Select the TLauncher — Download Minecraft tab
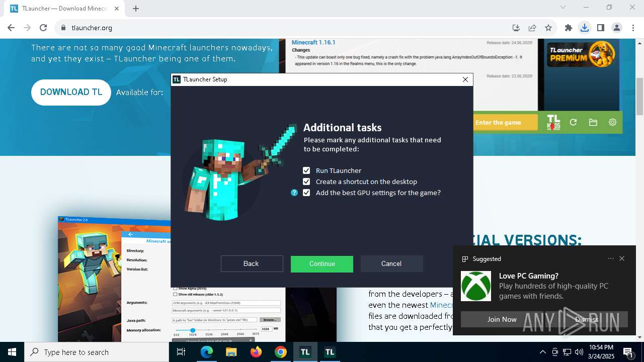Viewport: 644px width, 362px height. click(65, 9)
